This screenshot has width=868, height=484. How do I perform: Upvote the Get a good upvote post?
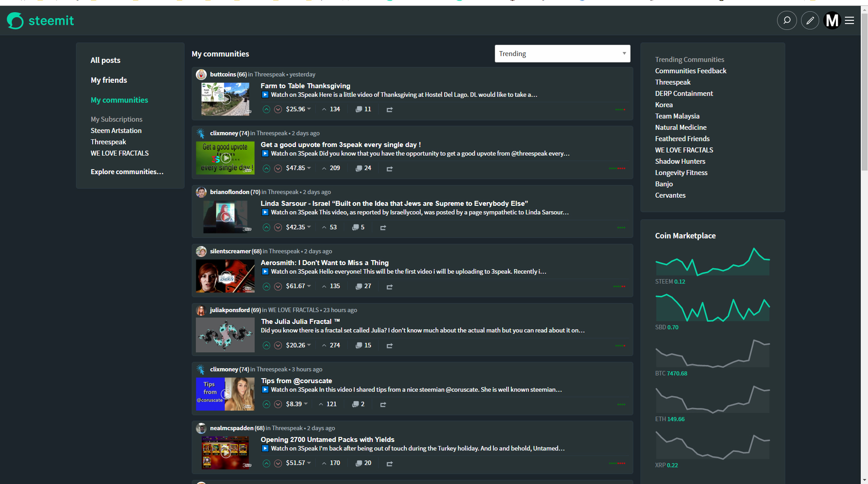(x=266, y=168)
